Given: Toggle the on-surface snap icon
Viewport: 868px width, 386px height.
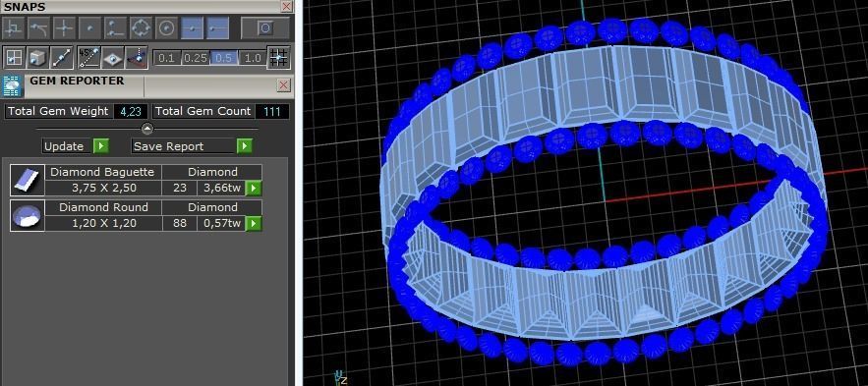Looking at the screenshot, I should coord(113,58).
